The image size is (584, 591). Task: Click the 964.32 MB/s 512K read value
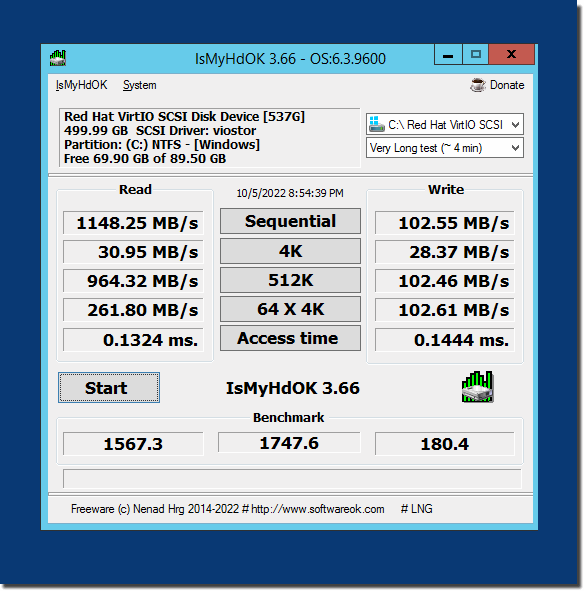click(x=133, y=281)
